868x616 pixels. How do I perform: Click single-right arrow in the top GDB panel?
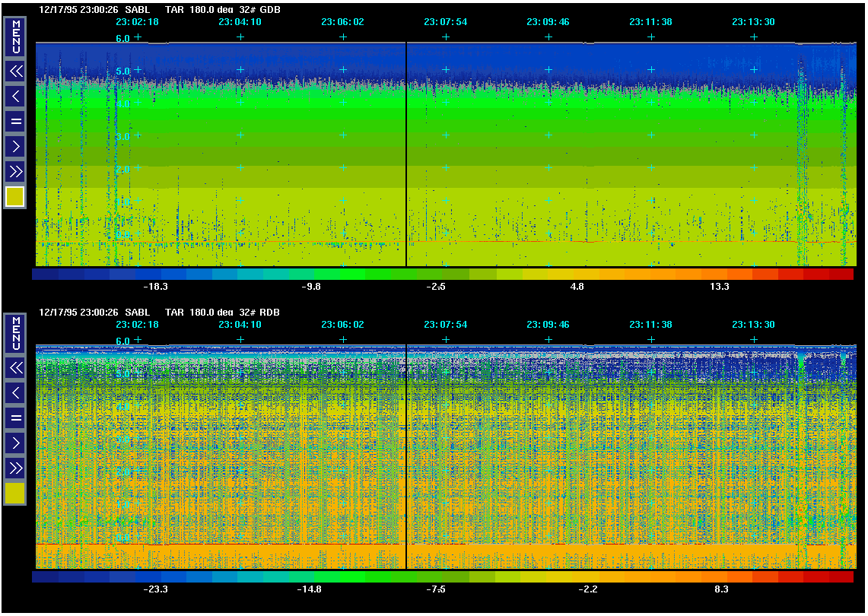pyautogui.click(x=15, y=146)
